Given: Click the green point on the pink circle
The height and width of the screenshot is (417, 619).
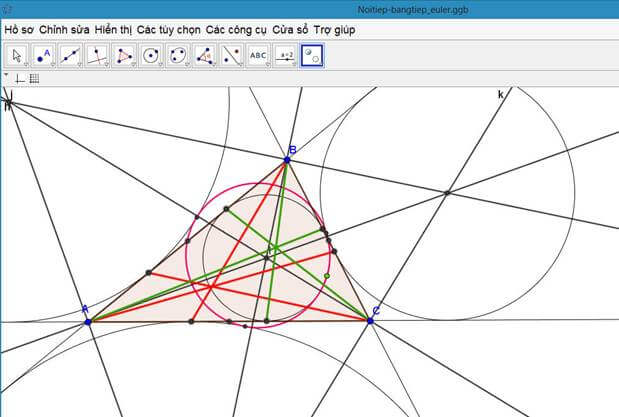Looking at the screenshot, I should (x=327, y=276).
